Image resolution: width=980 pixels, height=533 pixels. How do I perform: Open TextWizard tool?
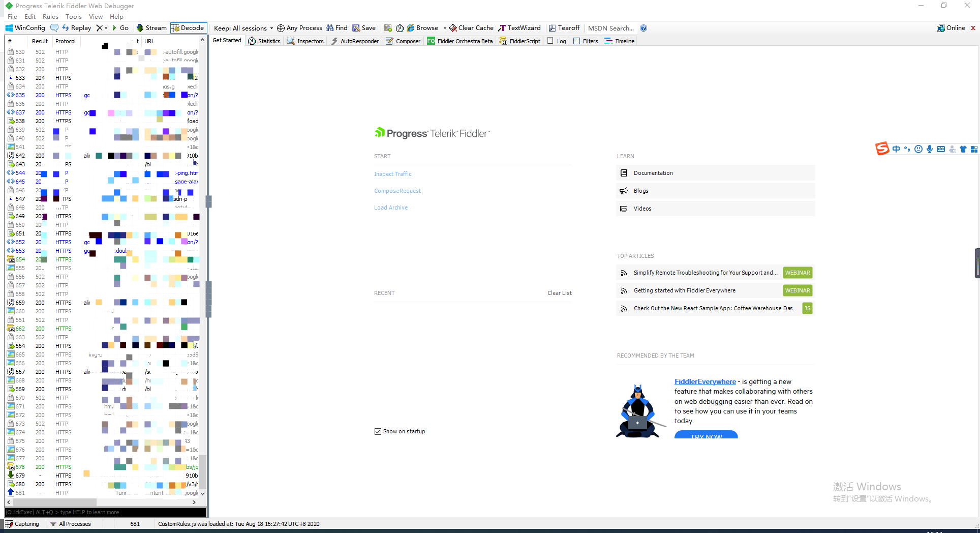(x=519, y=28)
